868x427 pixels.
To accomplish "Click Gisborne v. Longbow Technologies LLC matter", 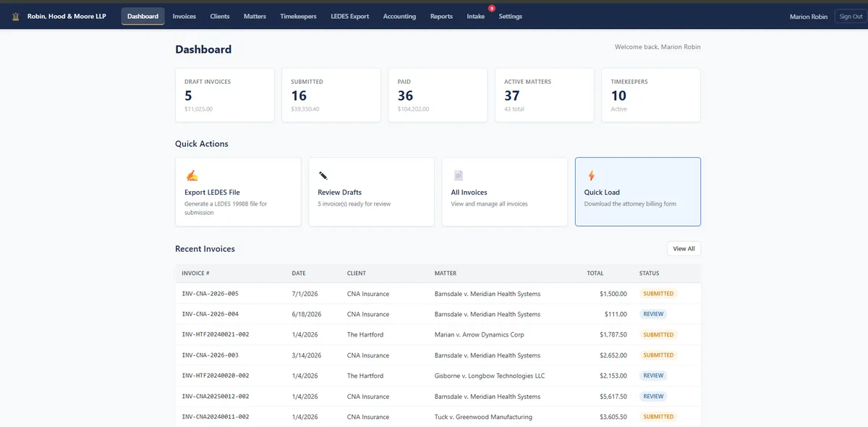I will [490, 376].
